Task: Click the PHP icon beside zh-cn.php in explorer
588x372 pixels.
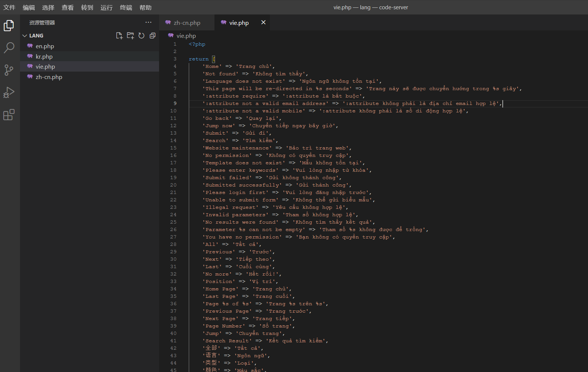Action: (30, 77)
